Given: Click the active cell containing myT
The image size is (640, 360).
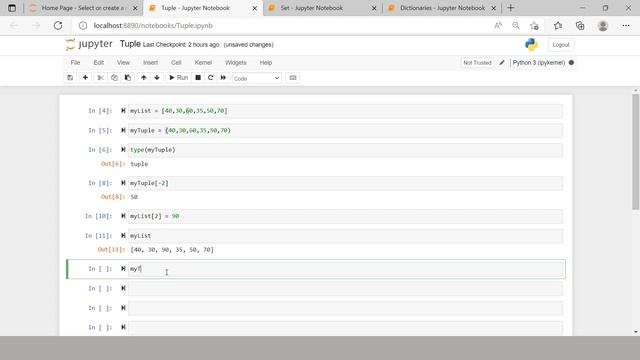Looking at the screenshot, I should 345,269.
